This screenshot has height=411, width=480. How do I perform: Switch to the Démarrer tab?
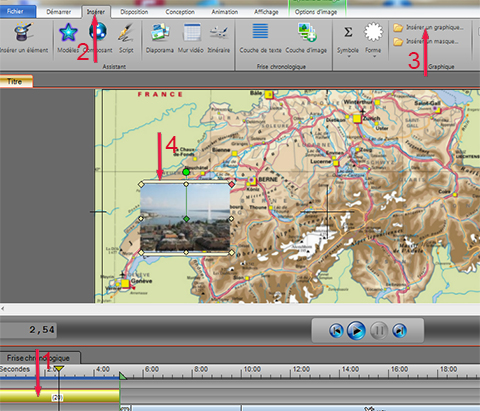58,12
